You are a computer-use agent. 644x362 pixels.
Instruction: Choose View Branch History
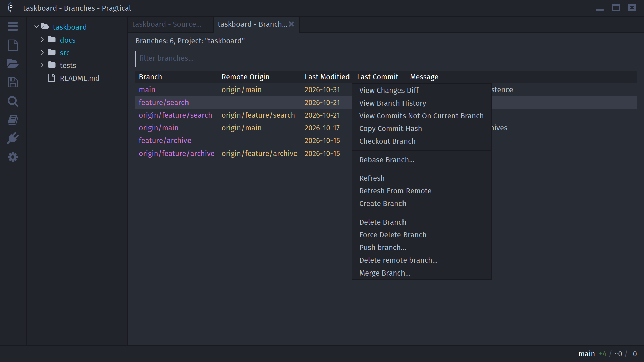[422, 103]
